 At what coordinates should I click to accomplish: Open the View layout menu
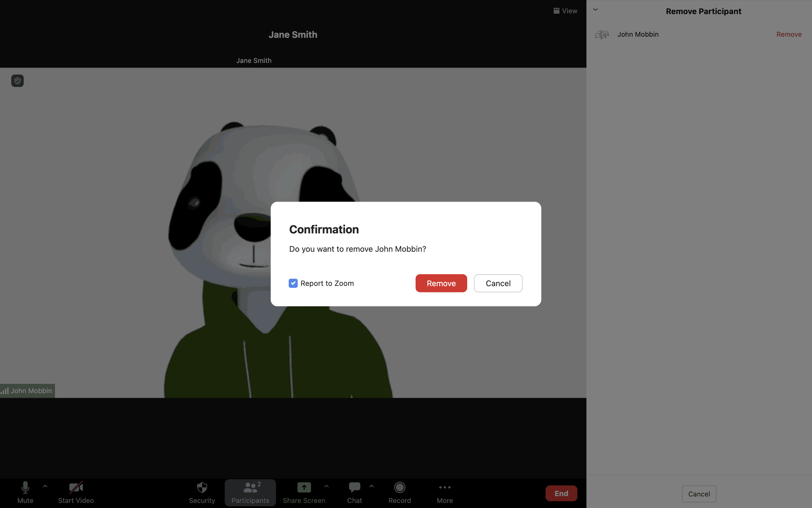565,11
